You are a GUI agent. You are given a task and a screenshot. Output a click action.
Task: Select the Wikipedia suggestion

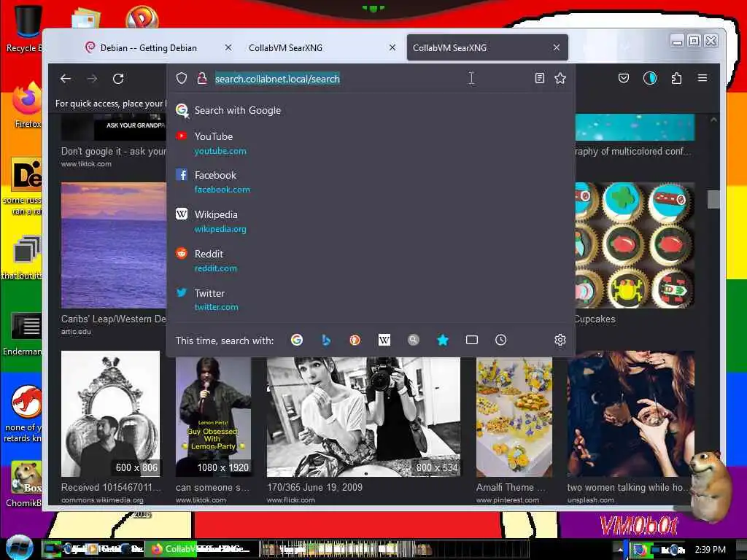371,222
